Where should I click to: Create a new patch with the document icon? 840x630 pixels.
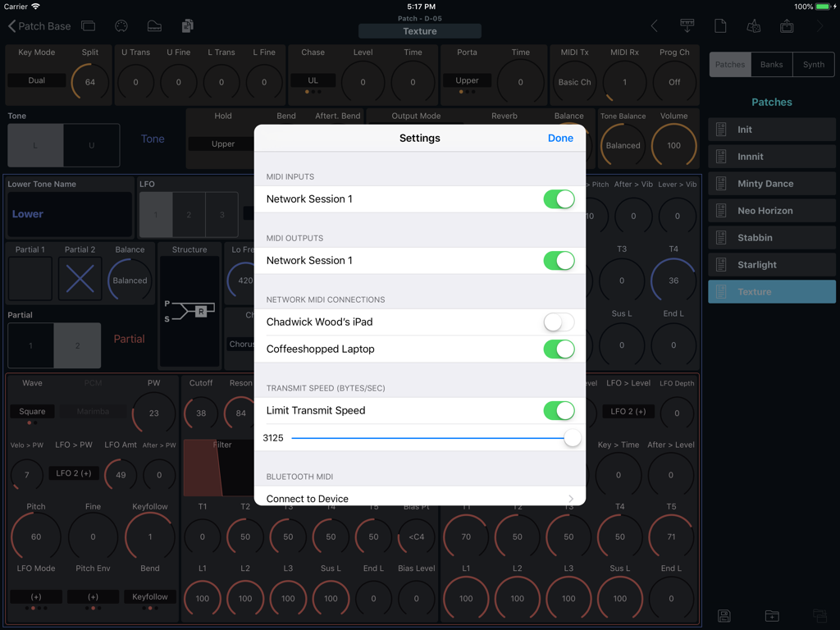click(x=720, y=25)
